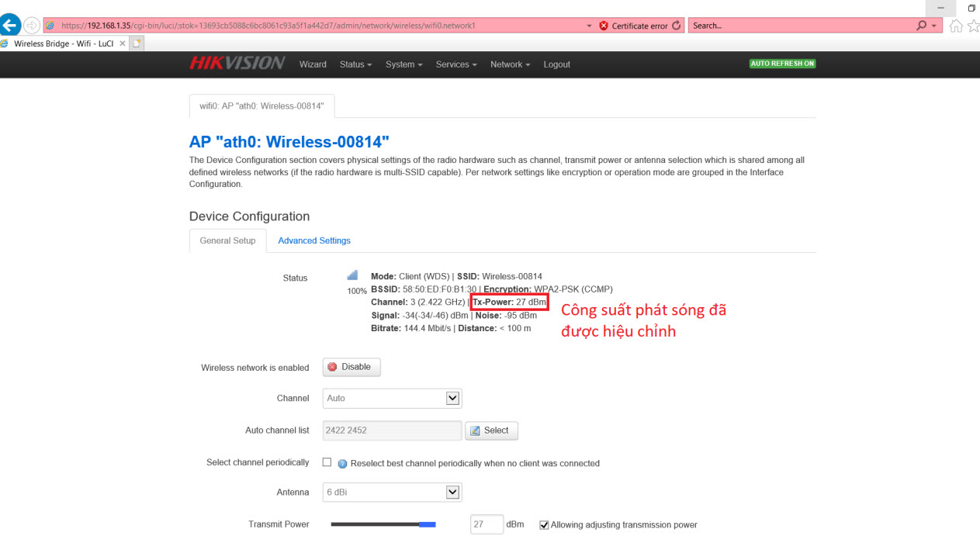The width and height of the screenshot is (980, 536).
Task: Click the red certificate error icon
Action: click(x=604, y=26)
